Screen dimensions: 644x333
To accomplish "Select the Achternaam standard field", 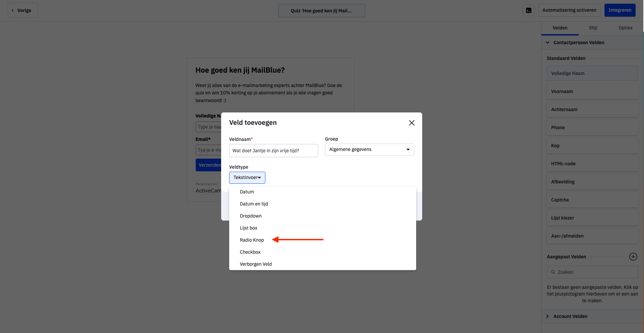I will [x=592, y=109].
